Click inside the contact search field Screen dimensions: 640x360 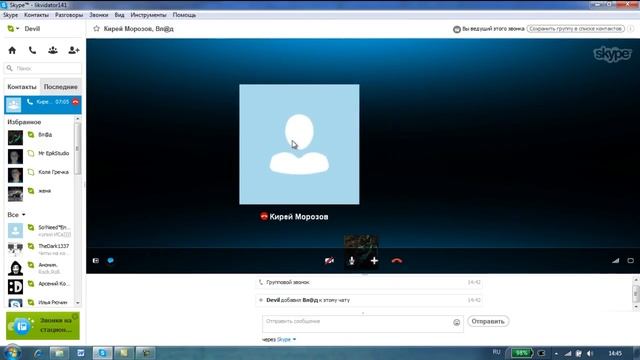click(x=43, y=68)
